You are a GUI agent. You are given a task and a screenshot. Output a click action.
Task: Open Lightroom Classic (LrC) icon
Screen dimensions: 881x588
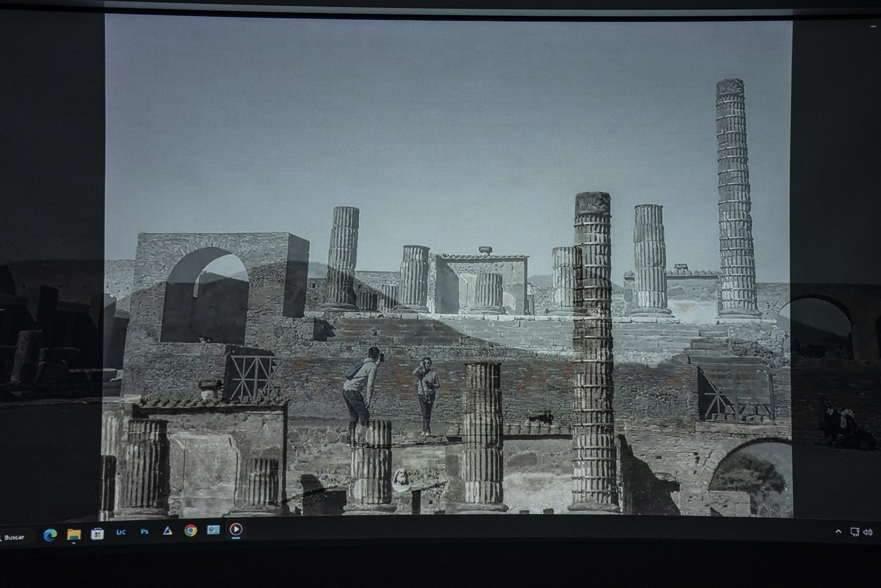[x=121, y=532]
